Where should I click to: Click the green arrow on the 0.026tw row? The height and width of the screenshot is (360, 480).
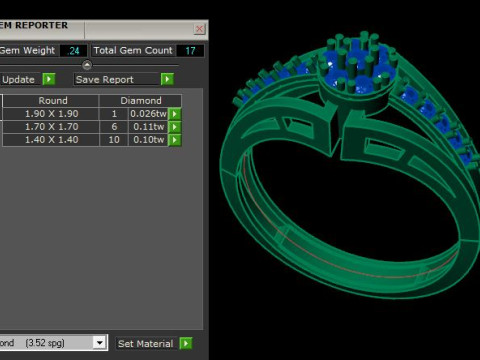175,114
